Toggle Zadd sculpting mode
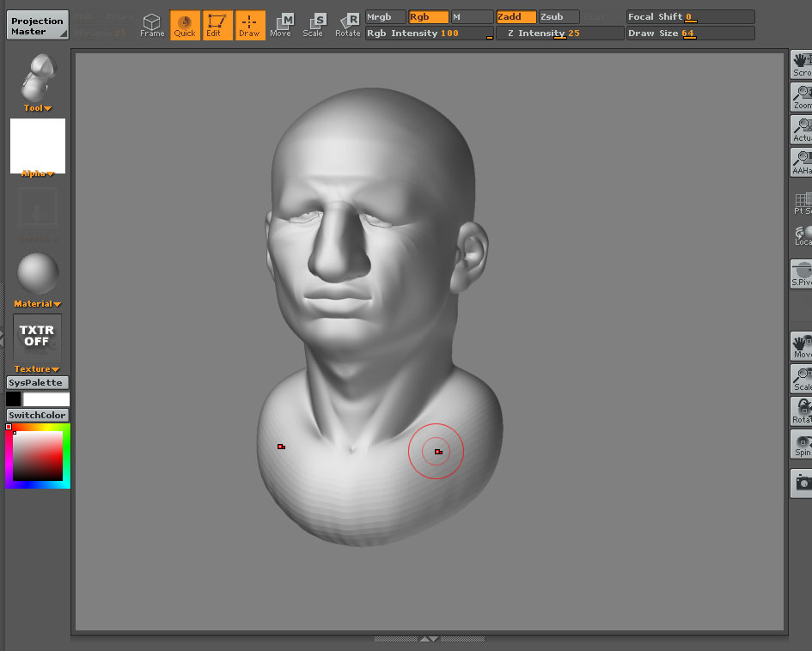The height and width of the screenshot is (651, 812). coord(516,17)
